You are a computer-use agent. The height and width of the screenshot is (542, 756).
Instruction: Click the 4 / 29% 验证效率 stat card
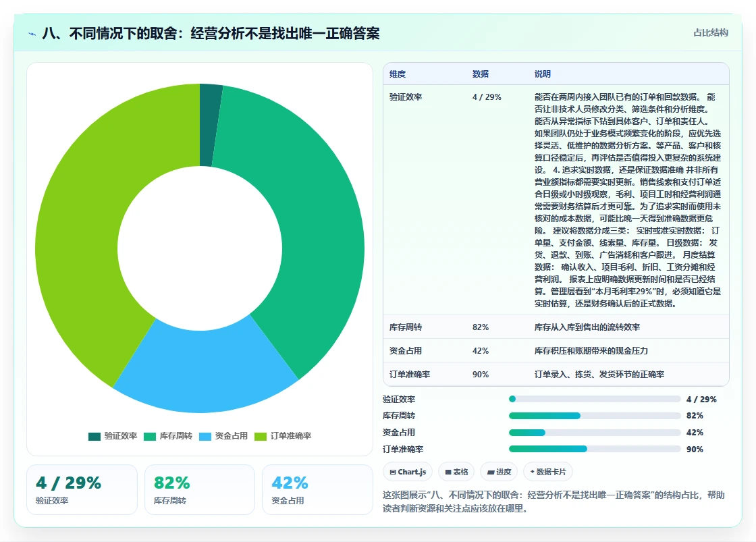[x=82, y=489]
